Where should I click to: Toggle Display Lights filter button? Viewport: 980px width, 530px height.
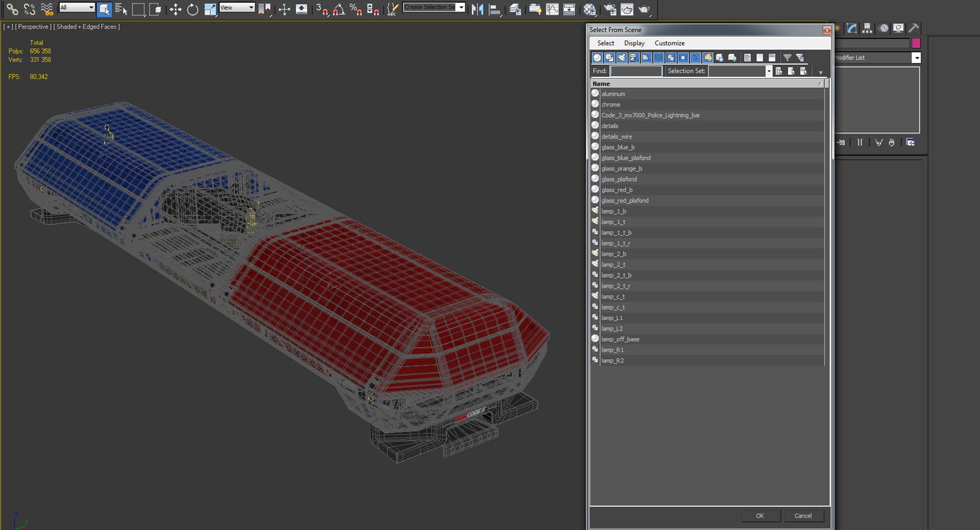(x=622, y=58)
